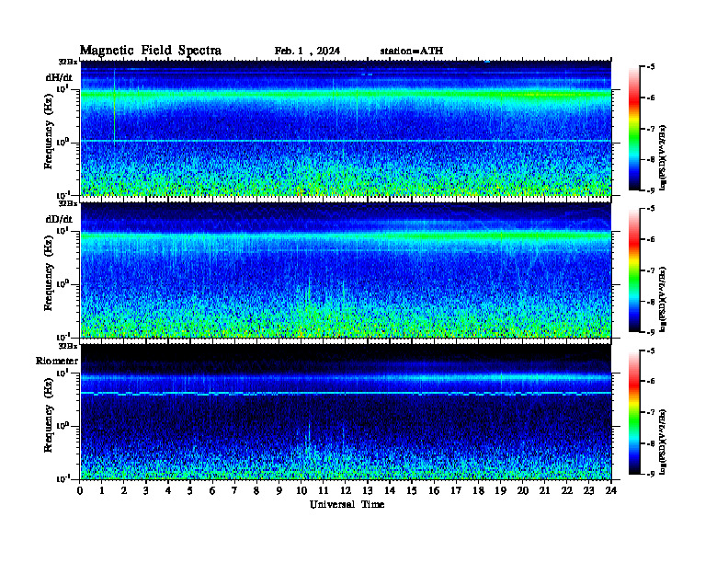Click hour "3" on the time axis
The image size is (728, 563).
point(146,490)
